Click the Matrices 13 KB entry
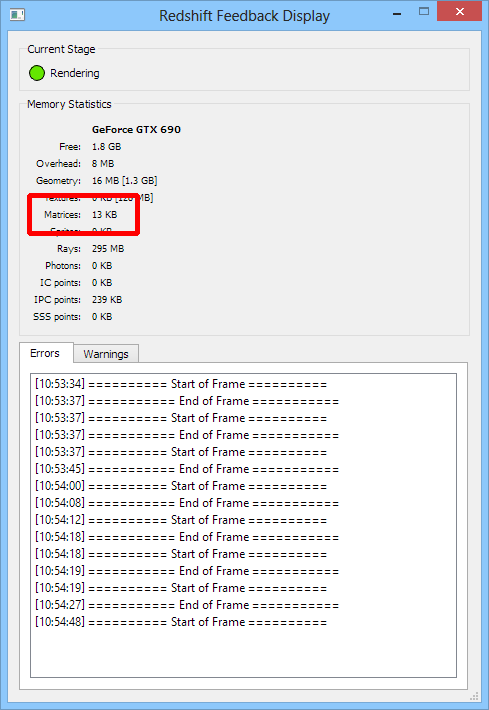The height and width of the screenshot is (710, 489). [81, 215]
